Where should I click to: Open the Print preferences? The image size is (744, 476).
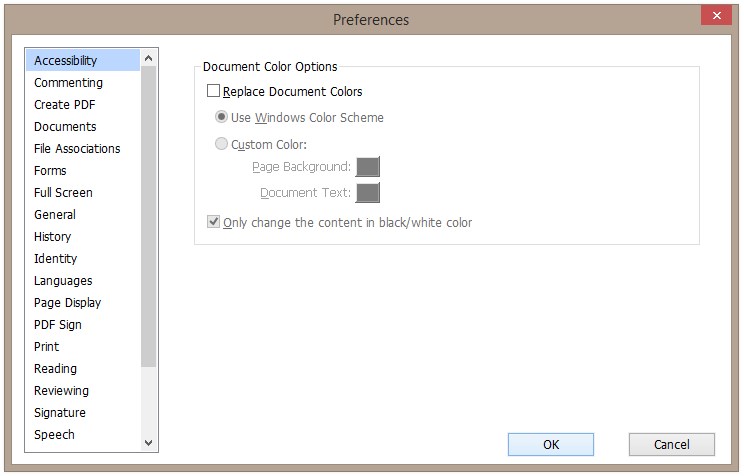(x=83, y=346)
